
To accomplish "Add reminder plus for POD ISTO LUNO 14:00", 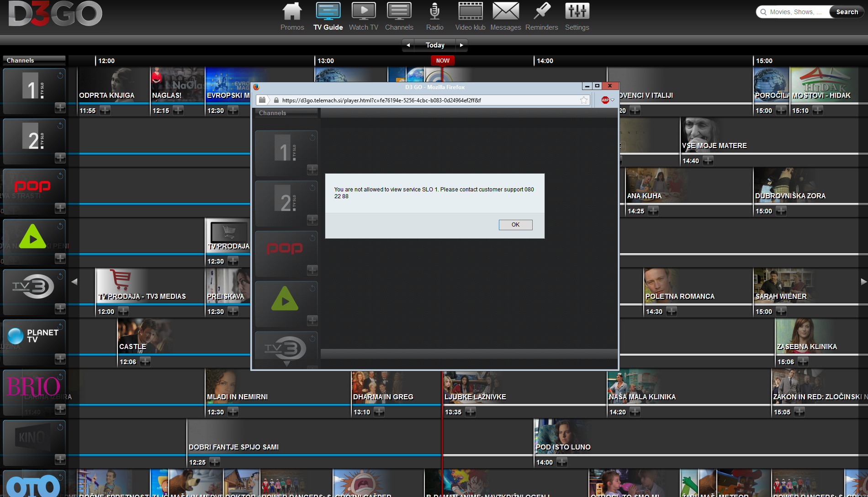I will click(562, 462).
